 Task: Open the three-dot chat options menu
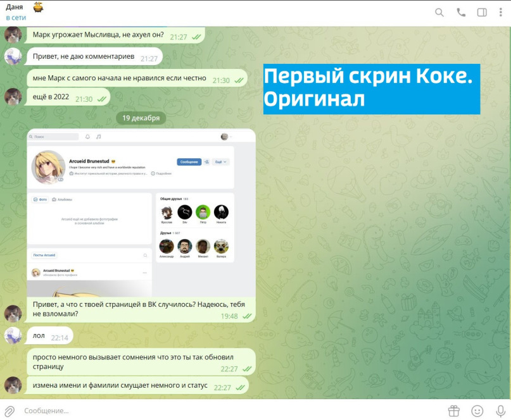(x=502, y=12)
